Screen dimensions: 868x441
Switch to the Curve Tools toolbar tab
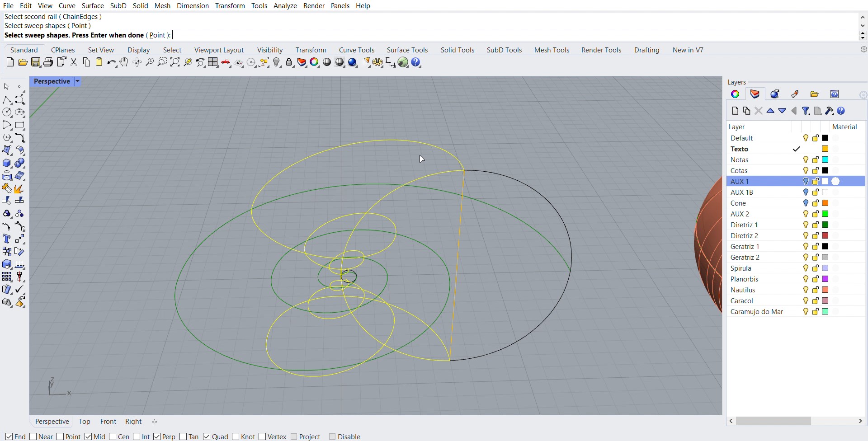pyautogui.click(x=357, y=50)
